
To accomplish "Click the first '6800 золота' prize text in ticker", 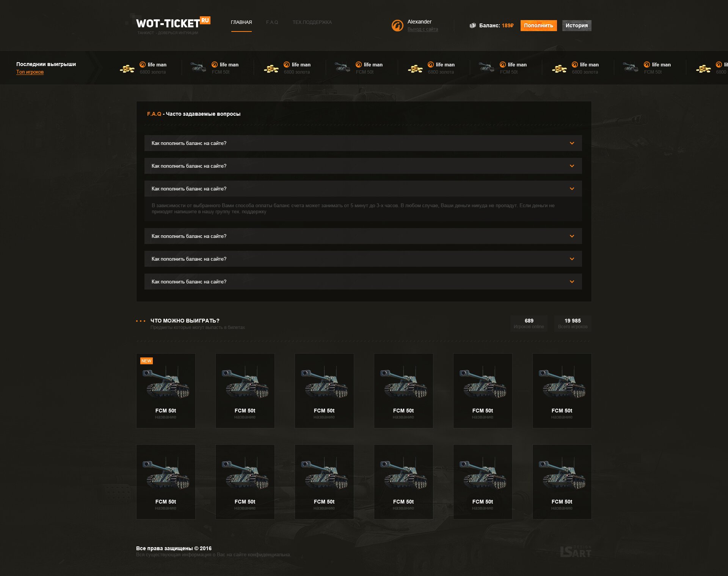I will point(152,72).
